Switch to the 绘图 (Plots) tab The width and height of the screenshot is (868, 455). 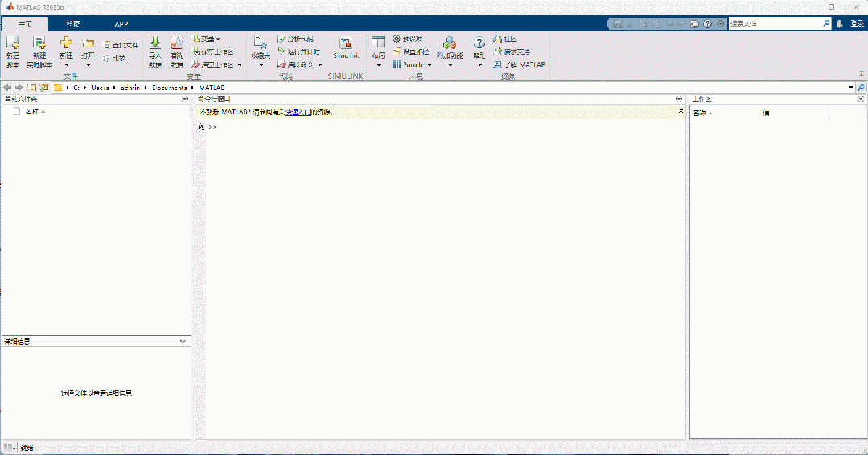coord(73,24)
